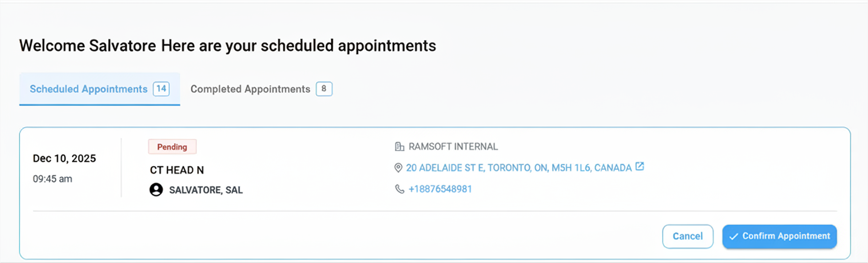Click the patient name SALVATORE, SAL
868x263 pixels.
(x=206, y=190)
